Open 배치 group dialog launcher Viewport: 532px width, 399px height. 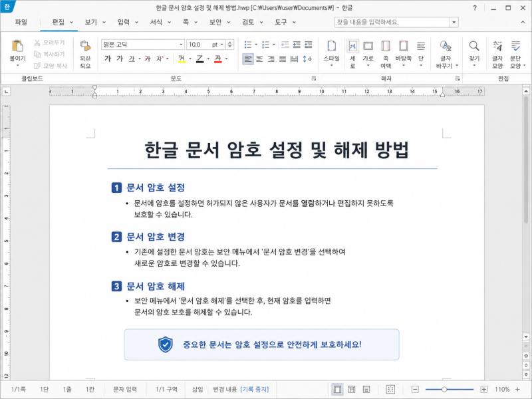(x=458, y=78)
